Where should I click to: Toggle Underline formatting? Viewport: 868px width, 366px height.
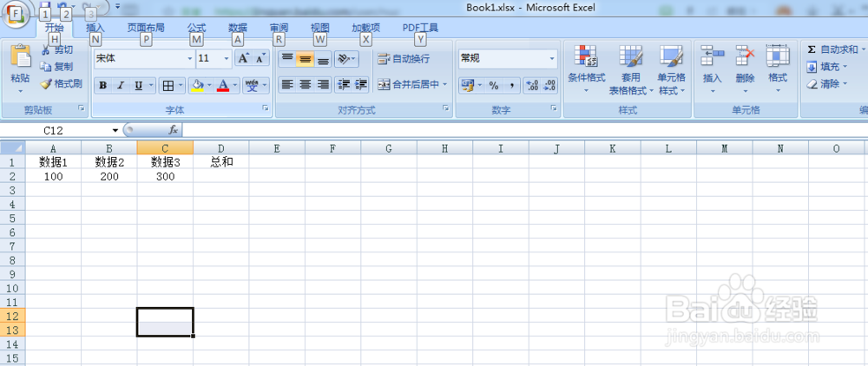(138, 85)
